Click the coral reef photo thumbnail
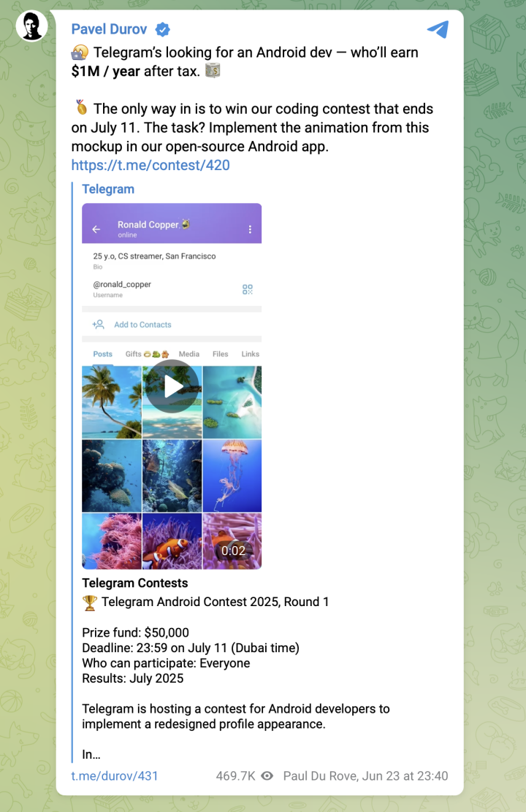 tap(112, 476)
